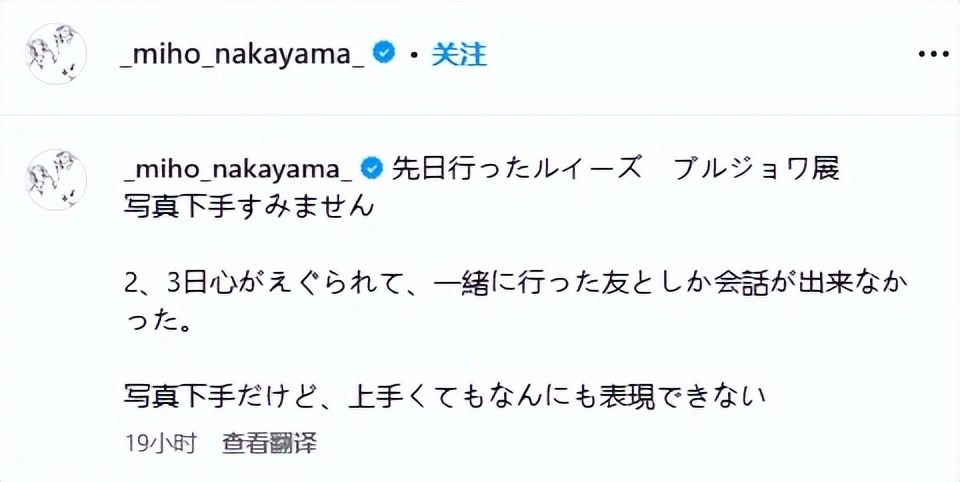Open the _miho_nakayama_ username in the header
This screenshot has width=960, height=482.
coord(242,54)
